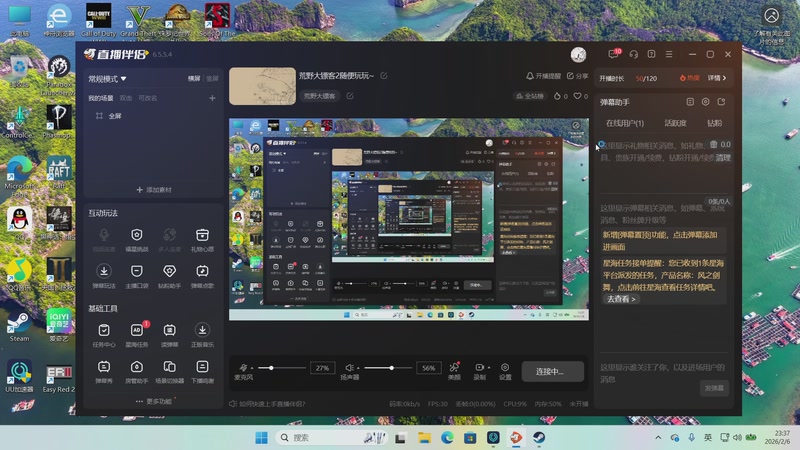This screenshot has width=800, height=450.
Task: Open 正版音乐 music tool
Action: click(202, 335)
